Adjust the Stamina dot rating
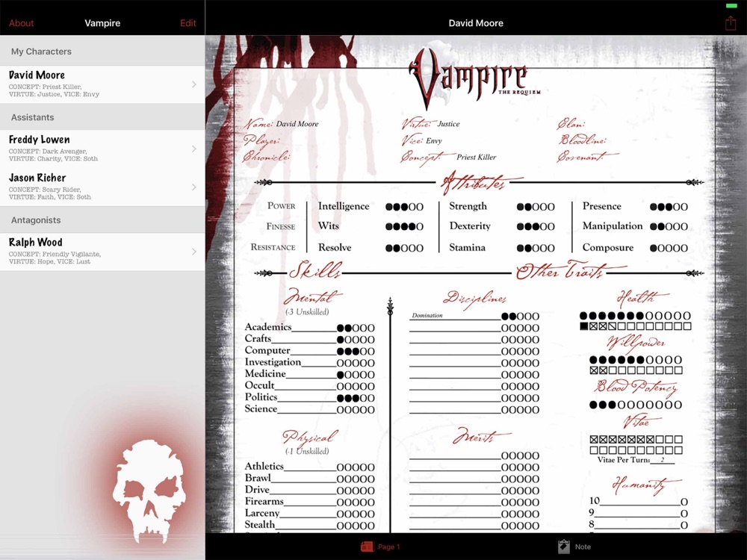747x560 pixels. pyautogui.click(x=536, y=248)
